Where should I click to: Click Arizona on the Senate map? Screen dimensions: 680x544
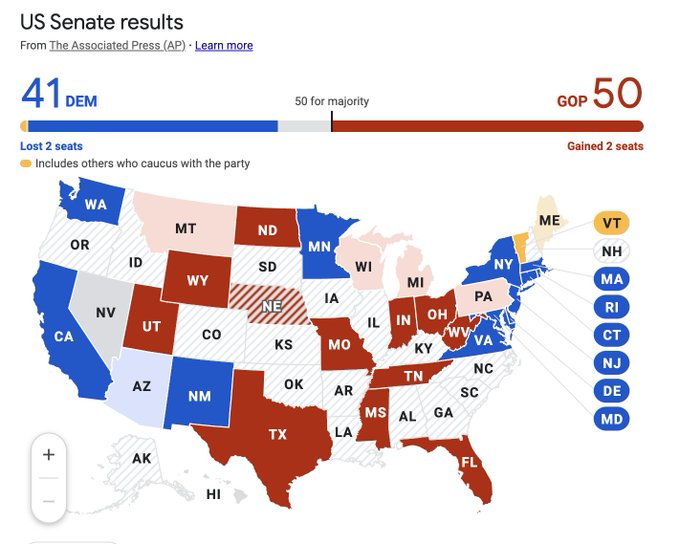point(142,386)
